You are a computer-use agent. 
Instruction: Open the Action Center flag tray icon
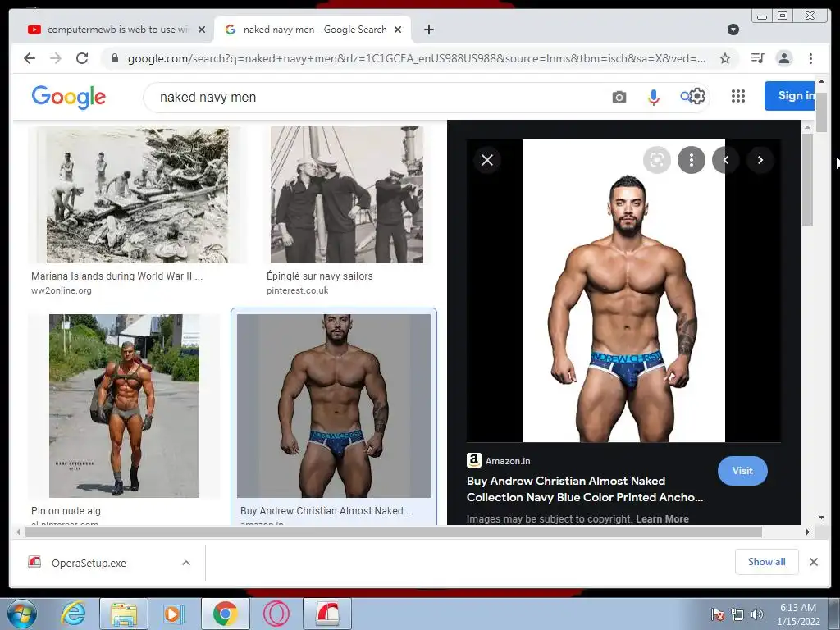(x=718, y=614)
